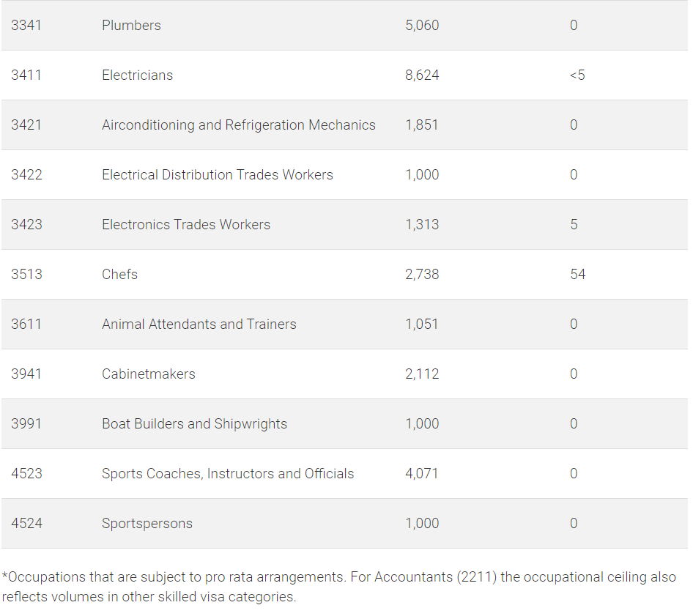Click the Plumbers occupation name
Image resolution: width=693 pixels, height=616 pixels.
point(131,25)
